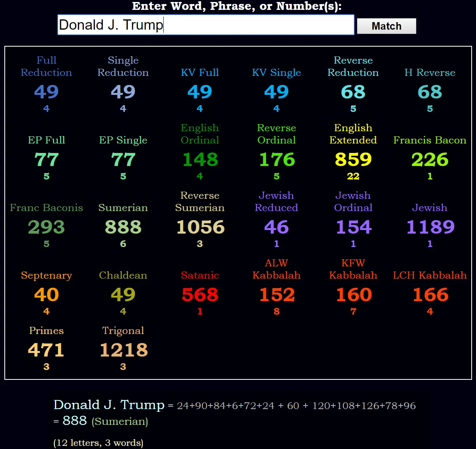The height and width of the screenshot is (449, 476).
Task: Select the ALW Kabbalah cipher label
Action: point(276,269)
